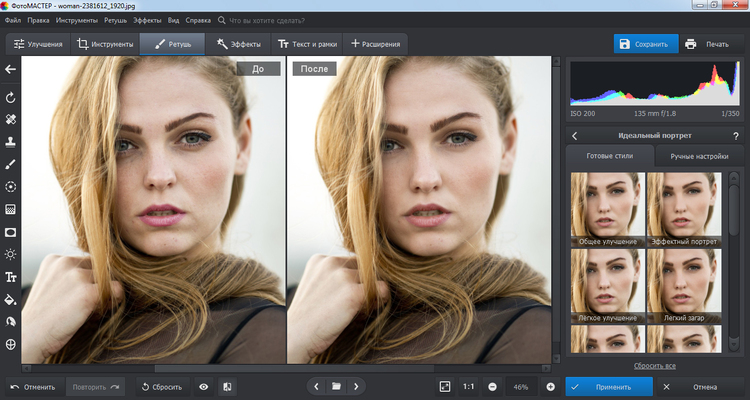Switch to Ручные настройки tab
Image resolution: width=750 pixels, height=400 pixels.
(698, 157)
